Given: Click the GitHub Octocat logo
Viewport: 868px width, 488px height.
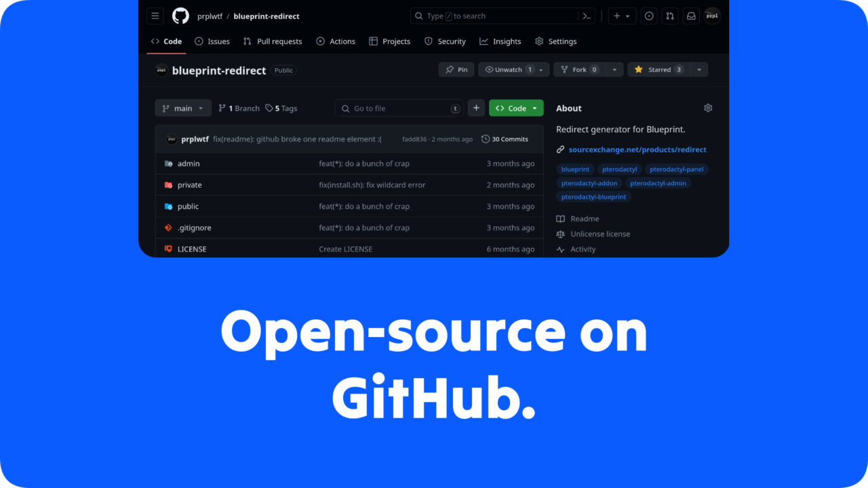Looking at the screenshot, I should coord(180,16).
